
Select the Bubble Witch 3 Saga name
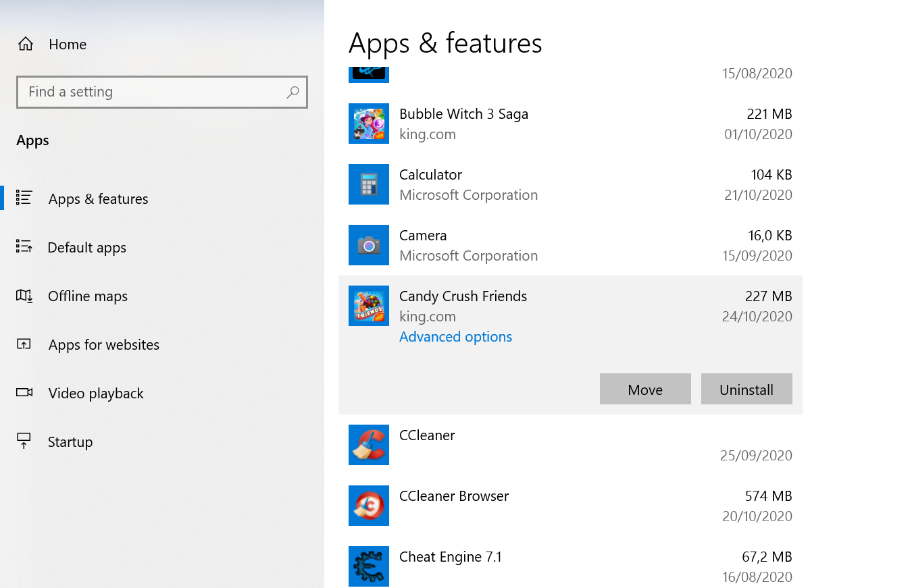click(463, 114)
